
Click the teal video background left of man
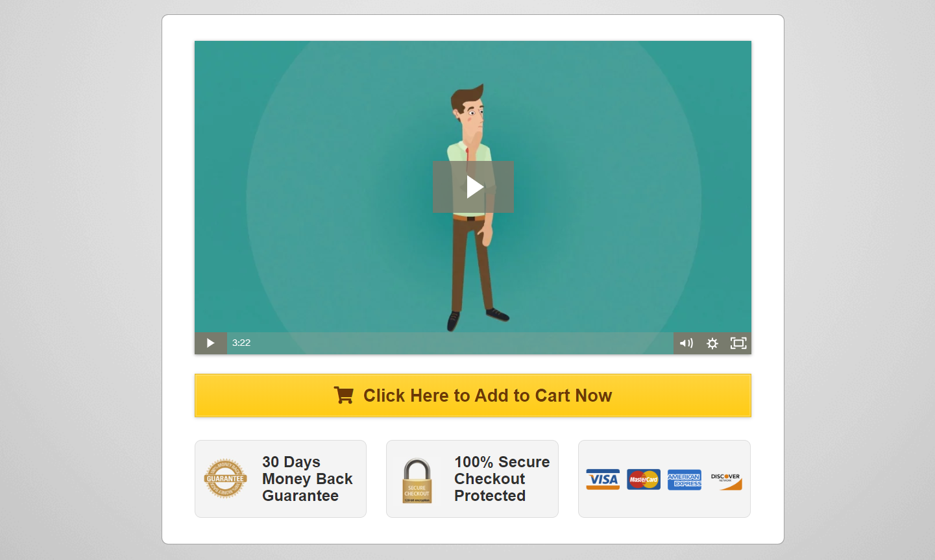tap(311, 195)
